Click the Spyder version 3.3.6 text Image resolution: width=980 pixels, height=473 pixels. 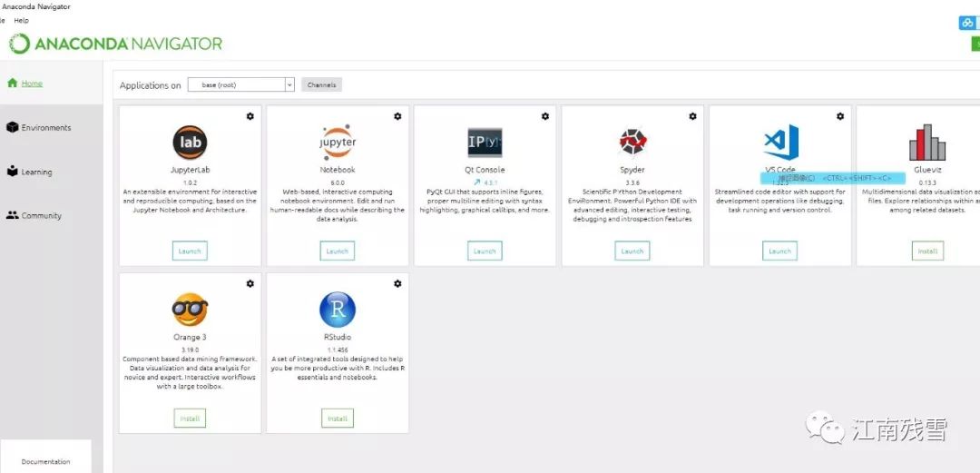click(632, 182)
